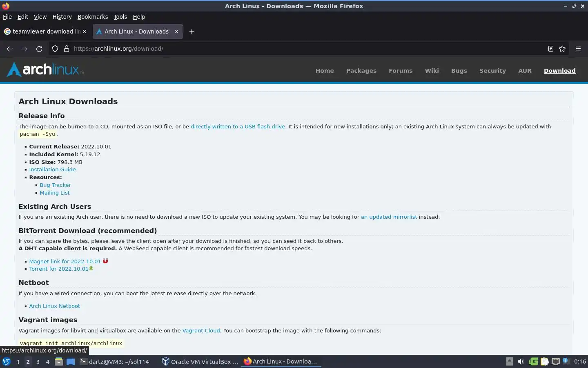This screenshot has height=368, width=588.
Task: Click the 'Current Release: 2022.10.01' text
Action: tap(70, 146)
